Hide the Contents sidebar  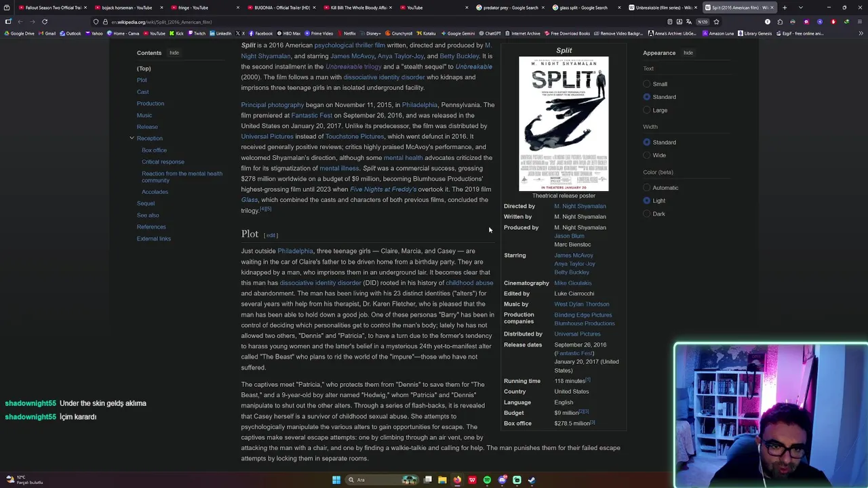pos(174,53)
